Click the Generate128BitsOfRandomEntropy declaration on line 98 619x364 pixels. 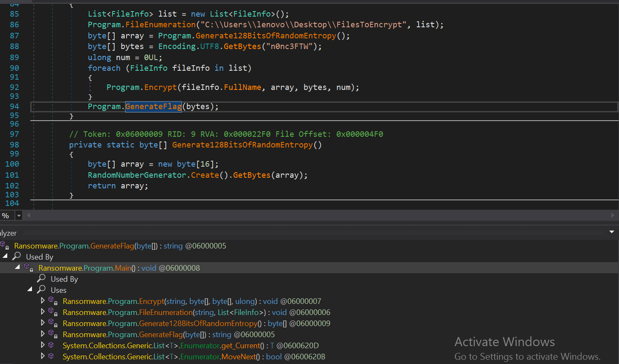(242, 145)
